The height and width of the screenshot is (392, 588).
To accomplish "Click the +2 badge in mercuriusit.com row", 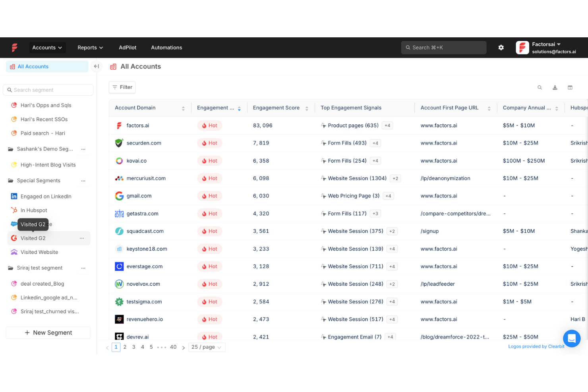I will coord(395,178).
